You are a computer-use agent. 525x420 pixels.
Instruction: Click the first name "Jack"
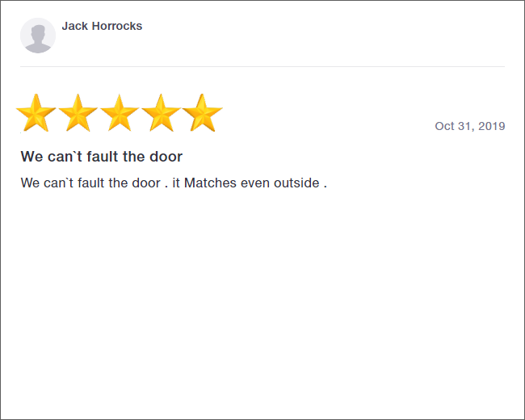[75, 26]
